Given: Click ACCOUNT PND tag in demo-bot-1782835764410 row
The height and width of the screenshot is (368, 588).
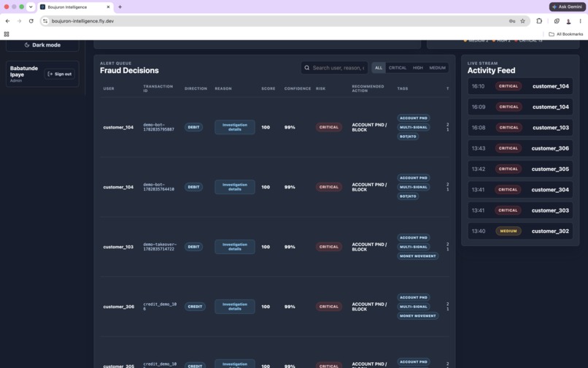Looking at the screenshot, I should 413,178.
